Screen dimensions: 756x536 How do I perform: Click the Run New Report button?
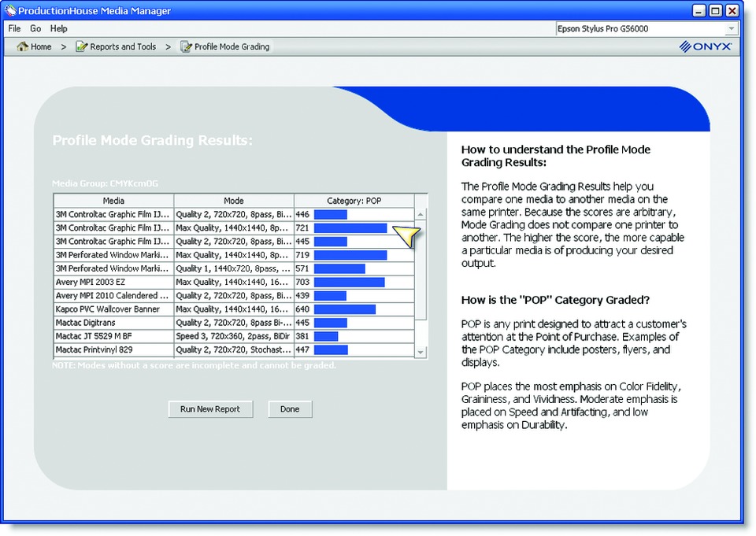[x=210, y=409]
